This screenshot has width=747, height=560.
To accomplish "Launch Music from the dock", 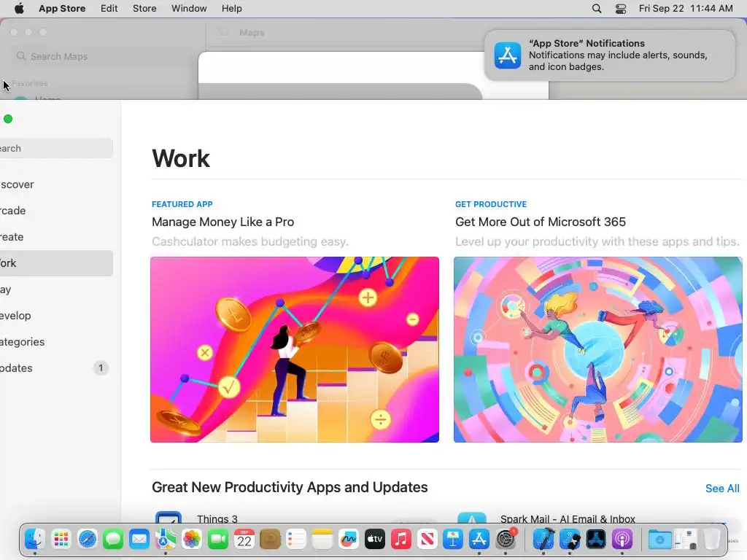I will [401, 540].
